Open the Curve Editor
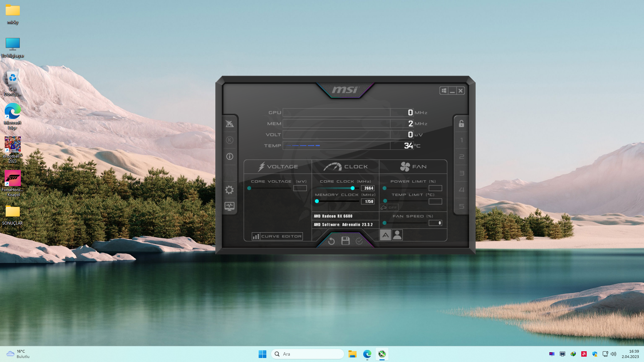Viewport: 644px width, 362px height. [x=277, y=236]
